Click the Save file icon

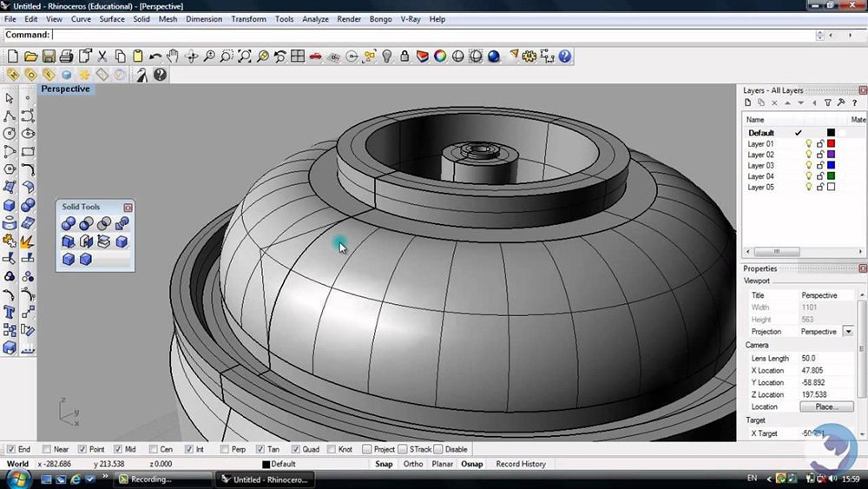click(x=49, y=56)
